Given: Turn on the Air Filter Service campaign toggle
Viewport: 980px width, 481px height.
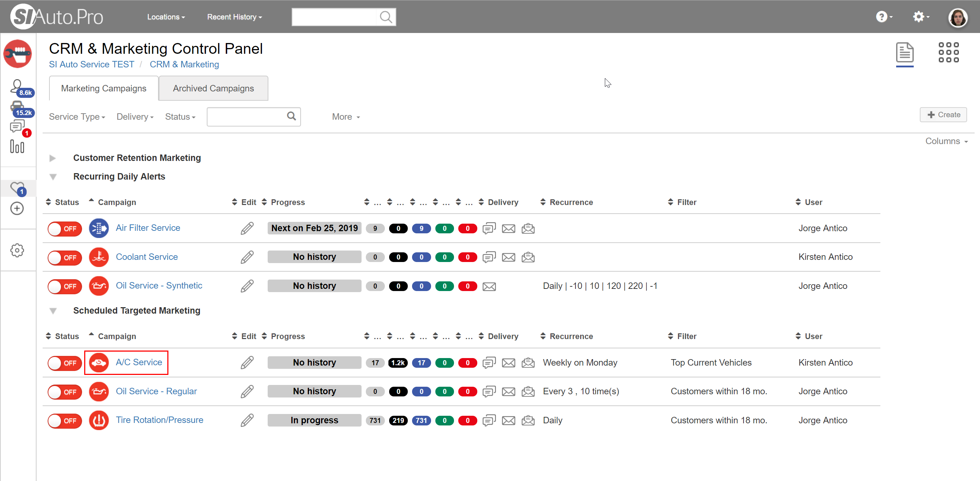Looking at the screenshot, I should (64, 229).
